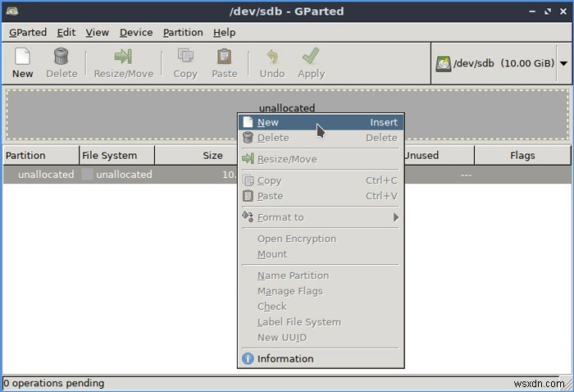Choose Copy in the context menu

(x=321, y=180)
